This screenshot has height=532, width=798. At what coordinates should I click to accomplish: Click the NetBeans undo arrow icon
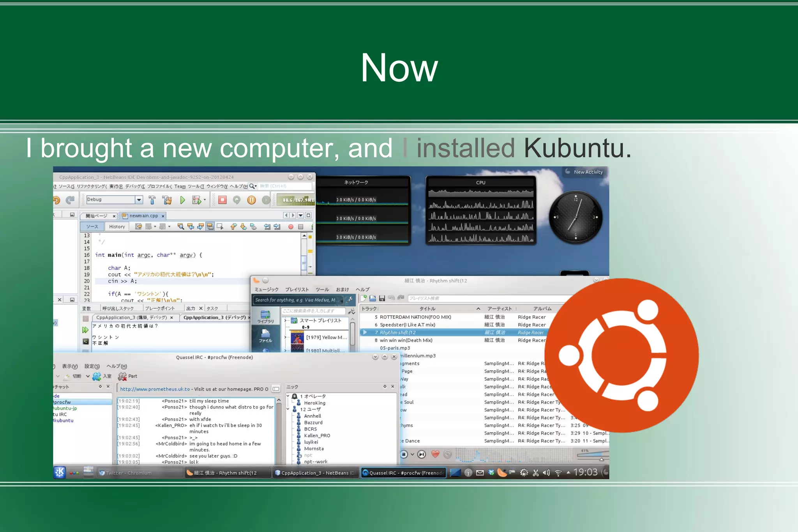click(56, 200)
